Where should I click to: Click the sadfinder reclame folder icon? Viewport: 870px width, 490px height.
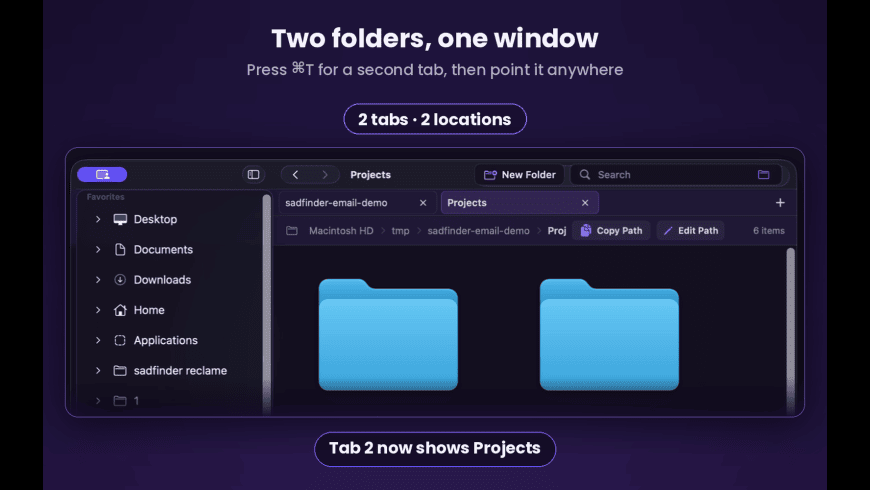(120, 370)
